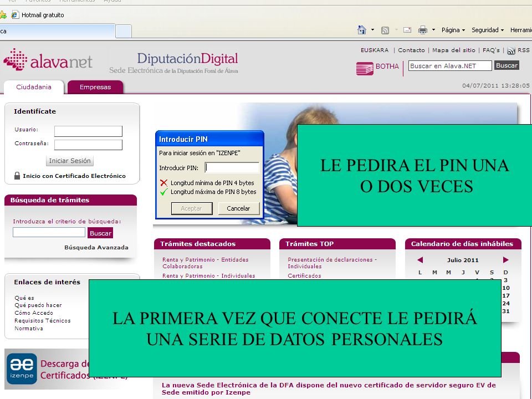The image size is (532, 399).
Task: Open a new browser tab
Action: coord(124,31)
